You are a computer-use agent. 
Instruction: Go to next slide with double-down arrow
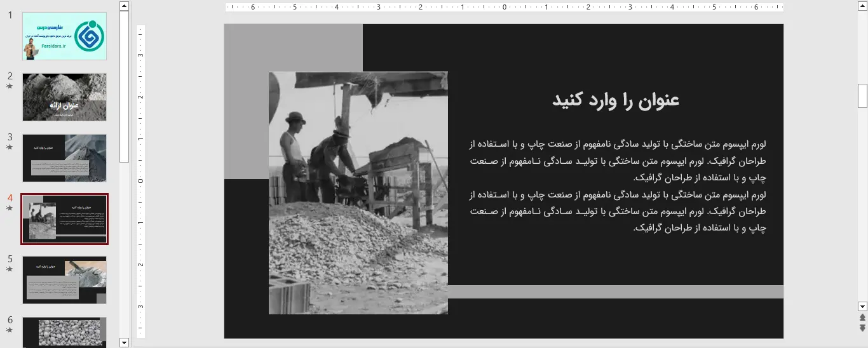point(862,328)
